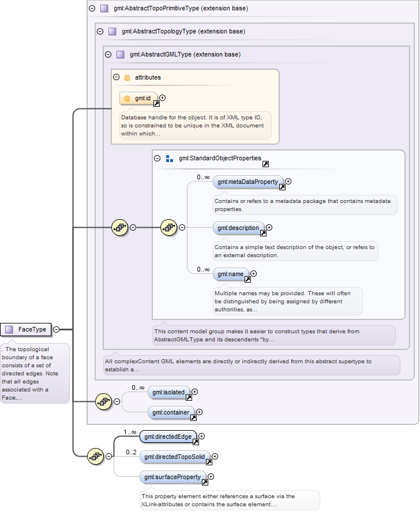Select the gml:metaDataProperty element box

[x=248, y=182]
